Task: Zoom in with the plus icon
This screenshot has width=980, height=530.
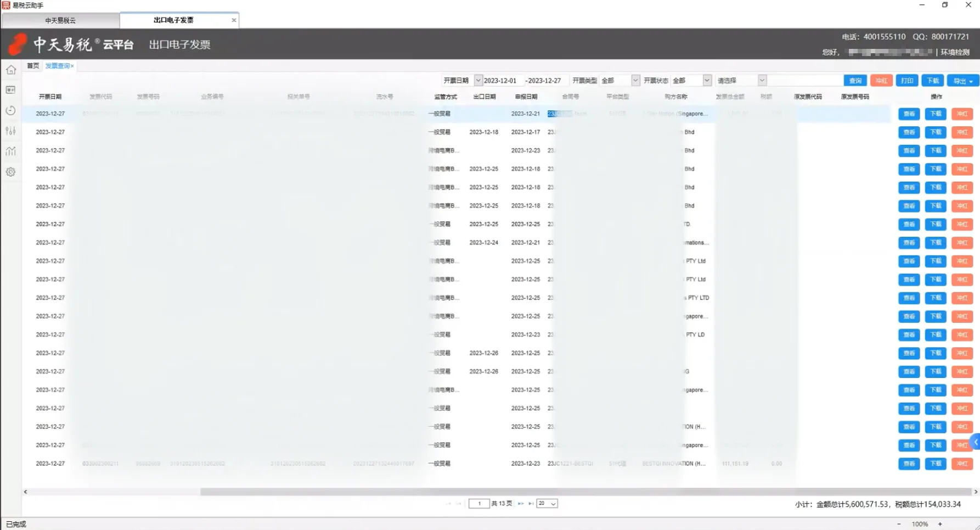Action: click(940, 524)
